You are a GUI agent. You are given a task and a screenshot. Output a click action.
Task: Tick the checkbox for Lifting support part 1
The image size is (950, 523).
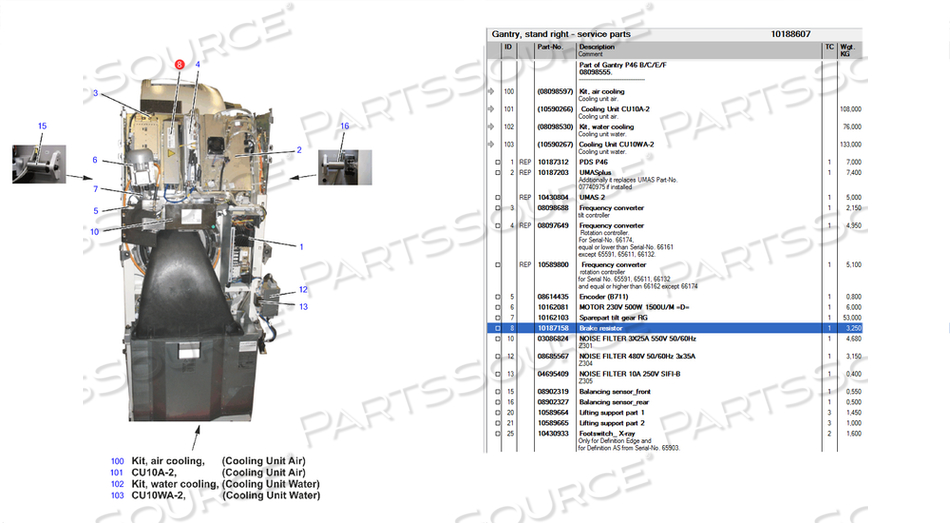click(498, 413)
